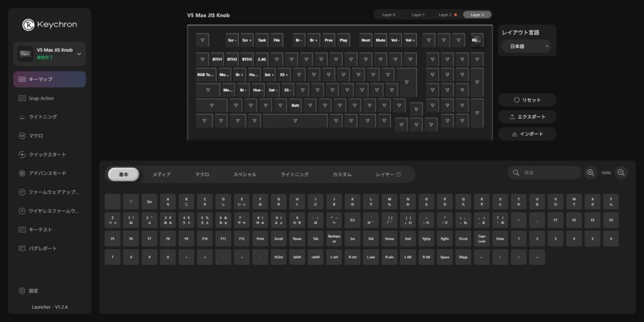Click the エクスポート export button

pyautogui.click(x=527, y=117)
